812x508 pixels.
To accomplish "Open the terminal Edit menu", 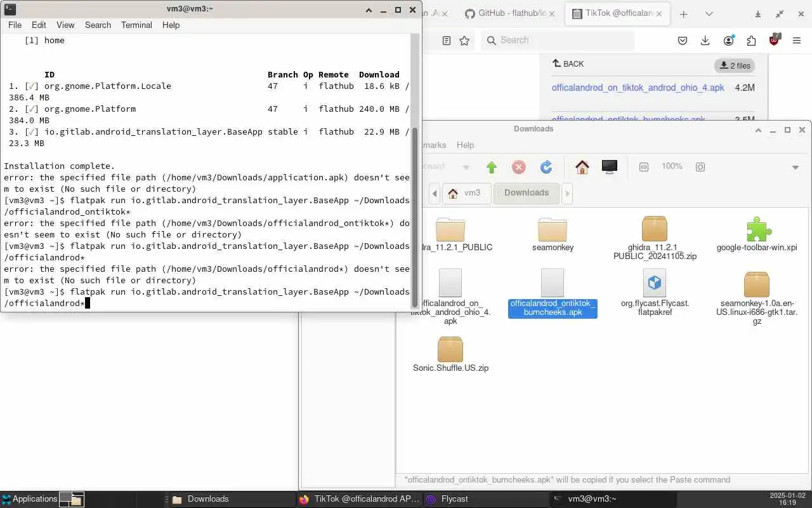I will click(39, 25).
